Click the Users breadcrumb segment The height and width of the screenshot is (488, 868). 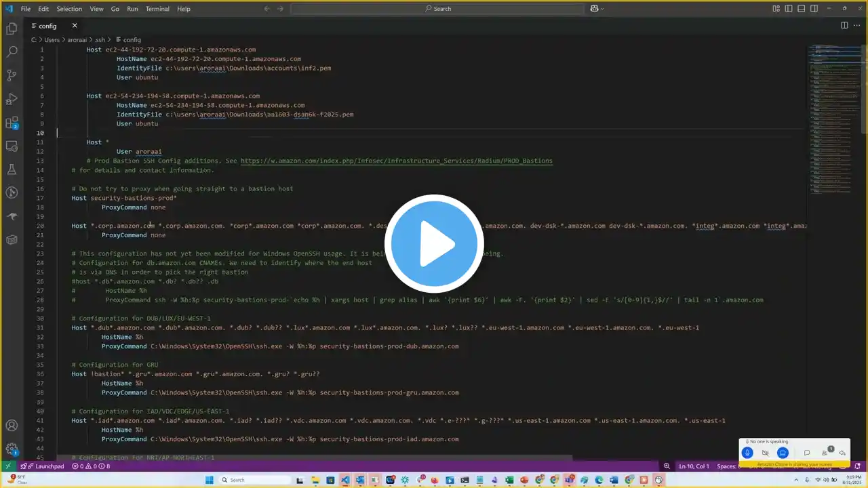[x=52, y=40]
